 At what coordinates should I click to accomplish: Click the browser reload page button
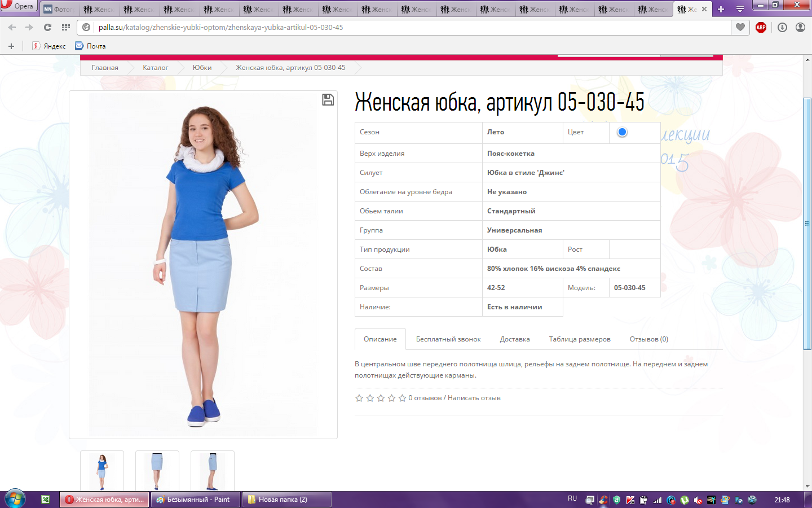pos(47,27)
